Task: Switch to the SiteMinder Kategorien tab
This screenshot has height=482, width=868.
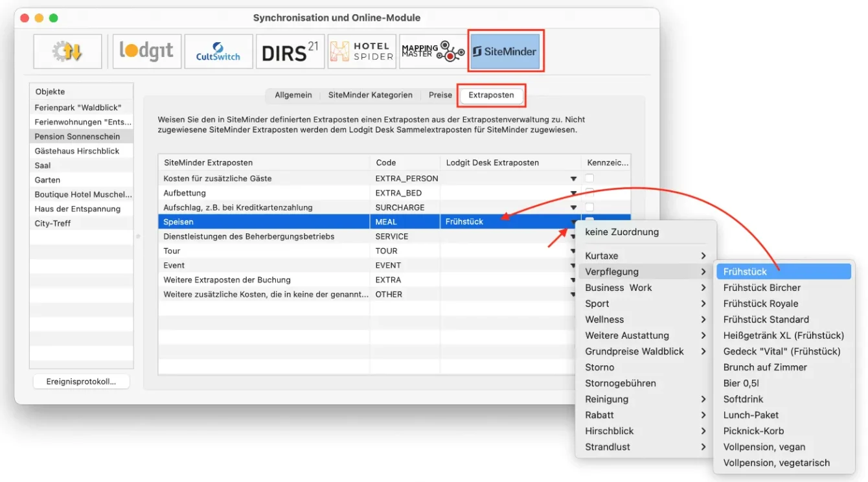Action: pyautogui.click(x=370, y=95)
